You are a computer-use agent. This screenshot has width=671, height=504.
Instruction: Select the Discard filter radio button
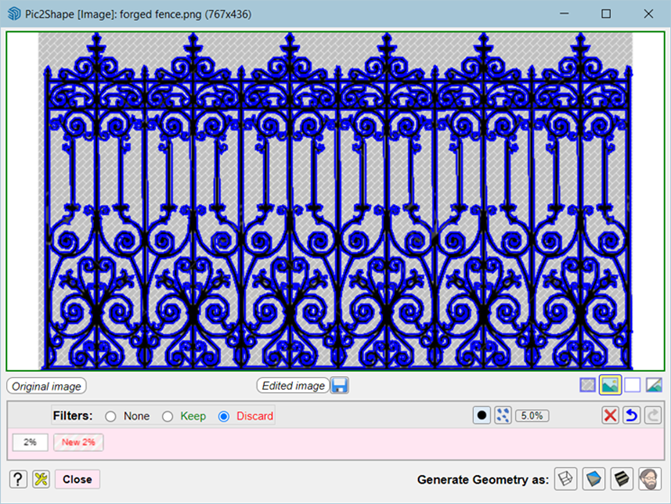[x=223, y=416]
